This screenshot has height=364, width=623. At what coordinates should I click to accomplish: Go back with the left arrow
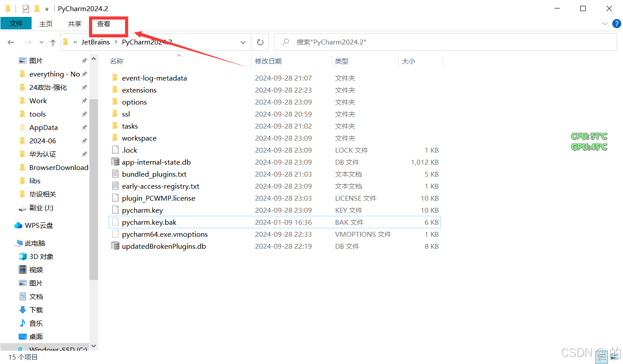coord(11,42)
